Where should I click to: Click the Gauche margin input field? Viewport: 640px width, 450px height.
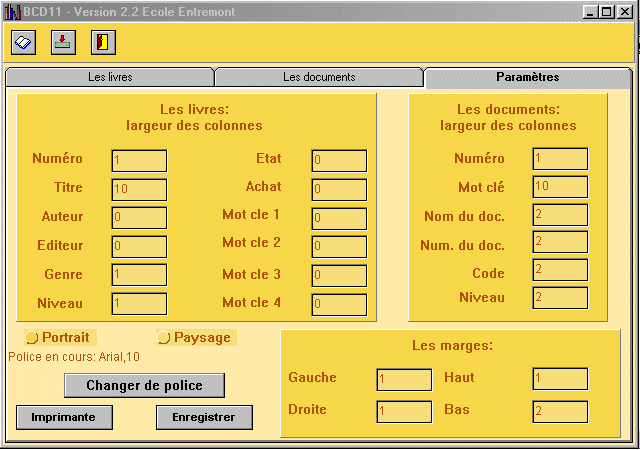tap(404, 380)
